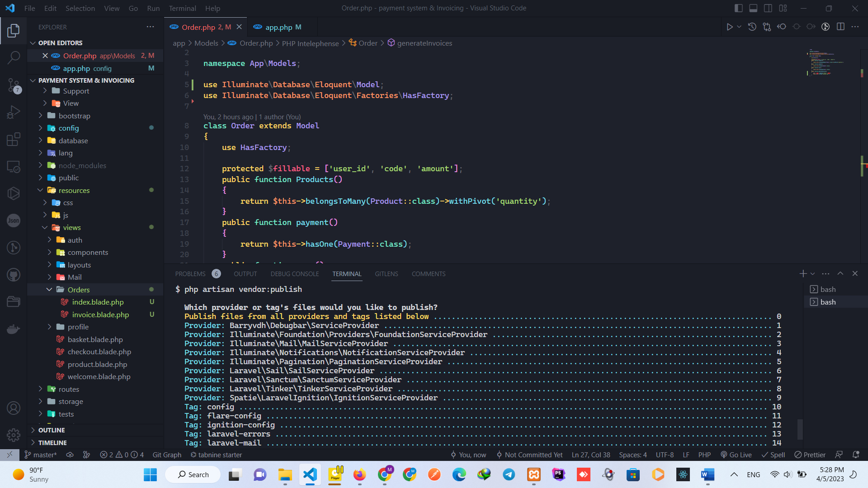This screenshot has width=868, height=488.
Task: Open the Explorer view in activity bar
Action: 14,31
